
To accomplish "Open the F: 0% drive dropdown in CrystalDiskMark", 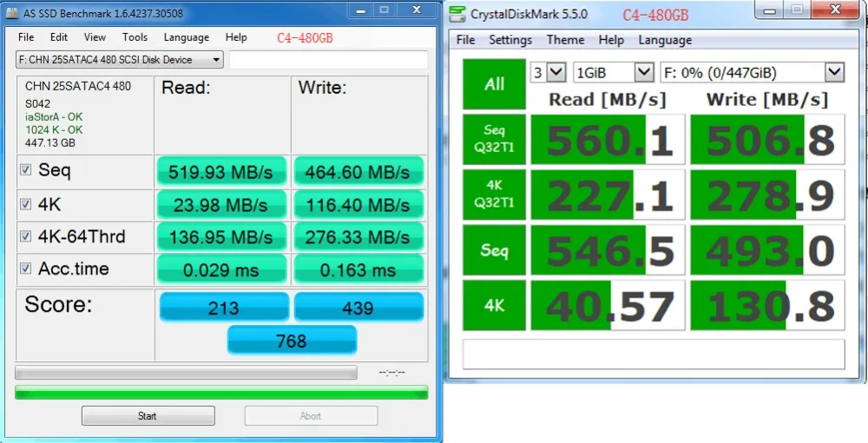I will (x=752, y=73).
